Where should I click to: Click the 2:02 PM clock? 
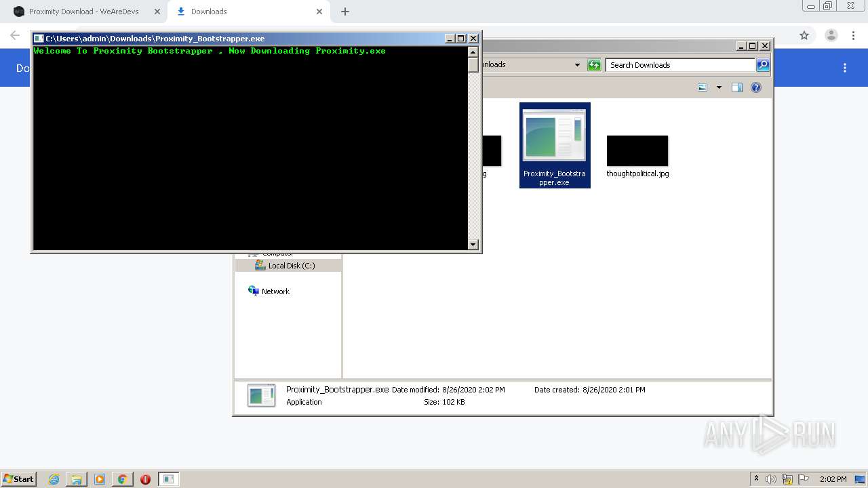(x=833, y=479)
